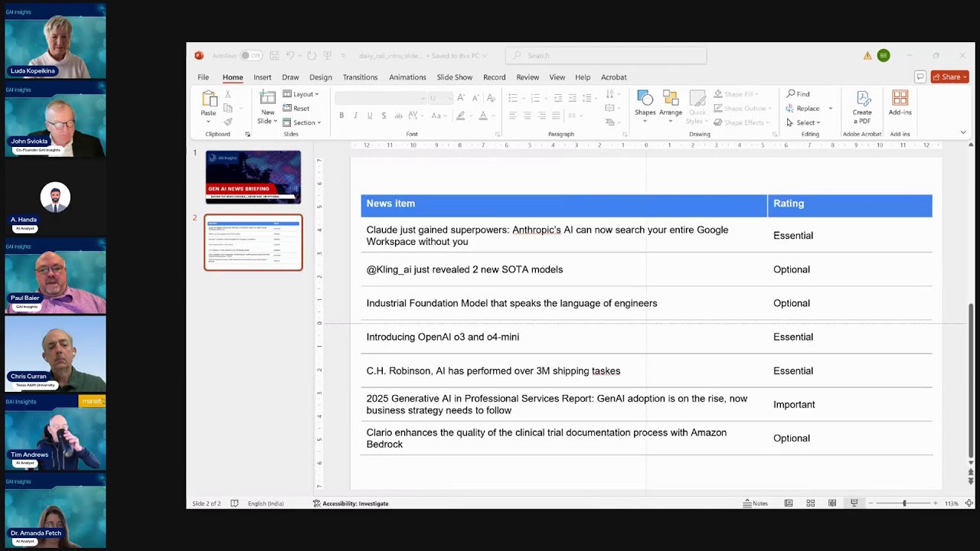Apply bold formatting with the B icon
Image resolution: width=980 pixels, height=551 pixels.
pos(341,116)
